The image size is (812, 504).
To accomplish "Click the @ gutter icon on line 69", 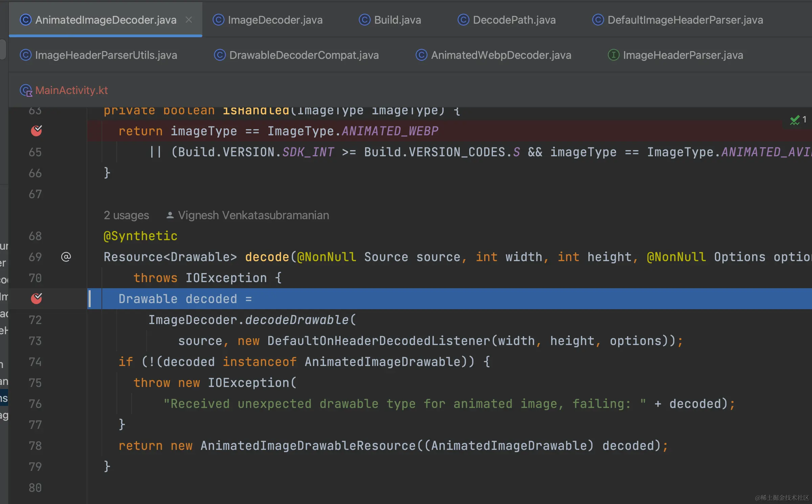I will [x=66, y=257].
